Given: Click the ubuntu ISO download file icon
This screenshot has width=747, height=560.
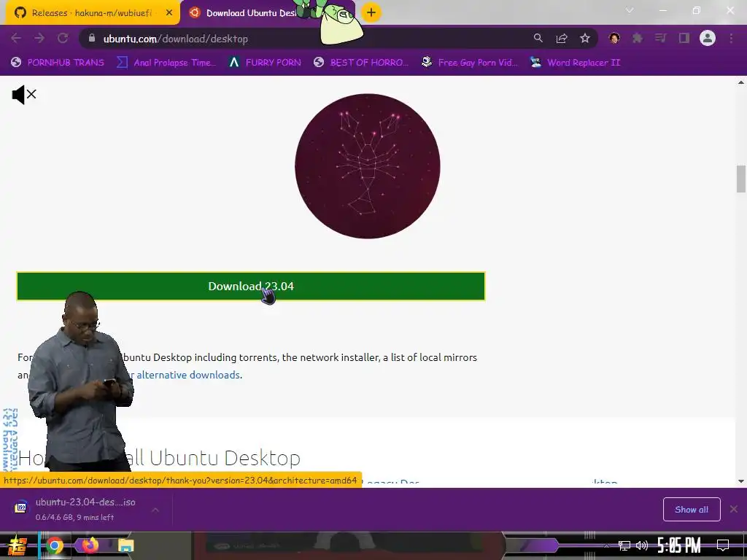Looking at the screenshot, I should tap(20, 507).
